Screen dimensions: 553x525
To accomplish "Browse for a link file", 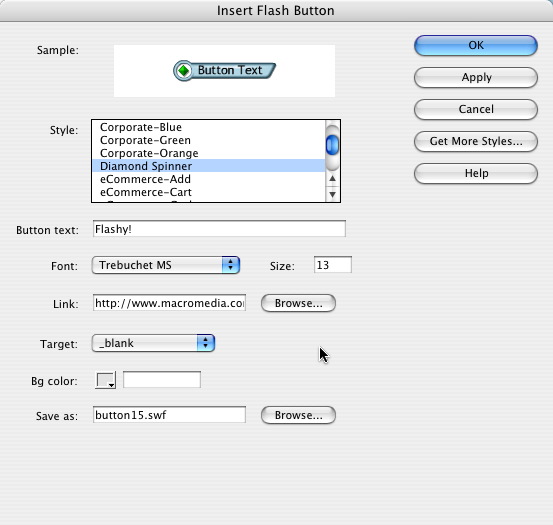I will [298, 303].
